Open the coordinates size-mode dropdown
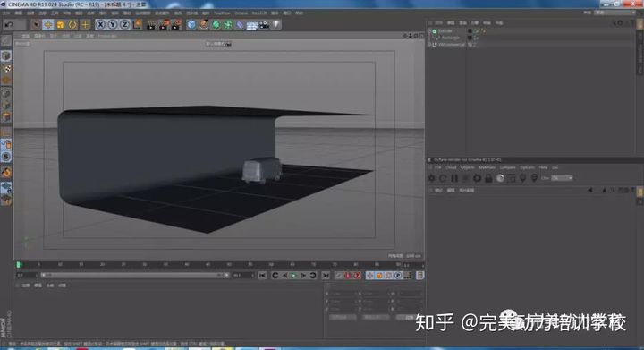The width and height of the screenshot is (644, 350). pos(376,317)
